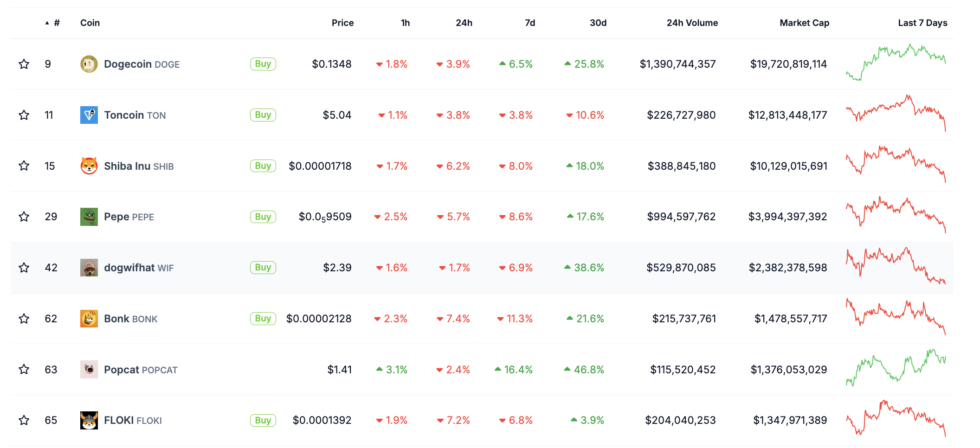980x448 pixels.
Task: Open the Shiba Inu SHIB coin page
Action: (139, 166)
